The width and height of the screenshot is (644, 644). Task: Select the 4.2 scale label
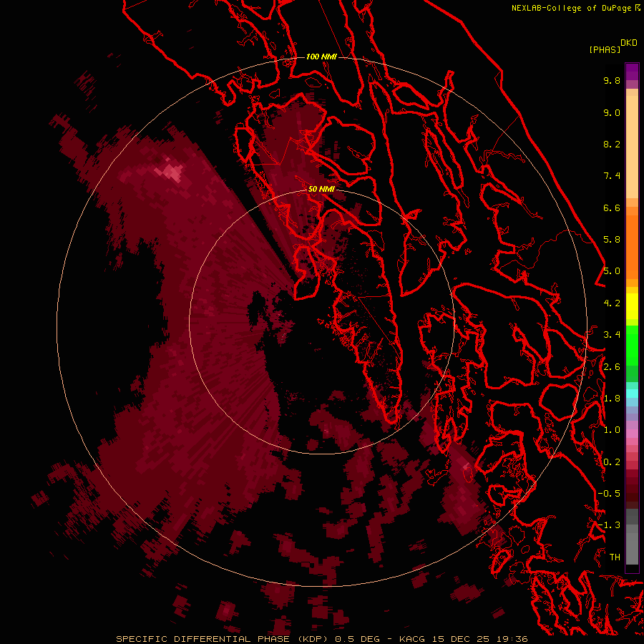[x=612, y=303]
